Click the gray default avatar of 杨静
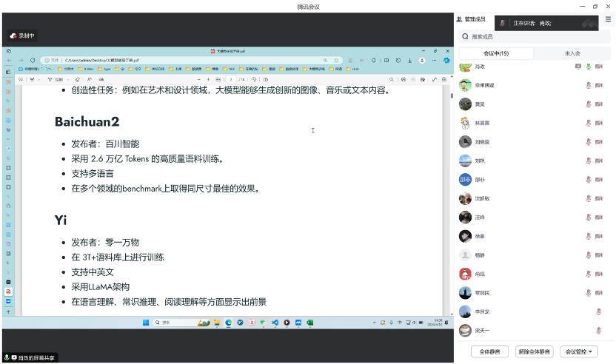The height and width of the screenshot is (364, 616). pos(465,255)
